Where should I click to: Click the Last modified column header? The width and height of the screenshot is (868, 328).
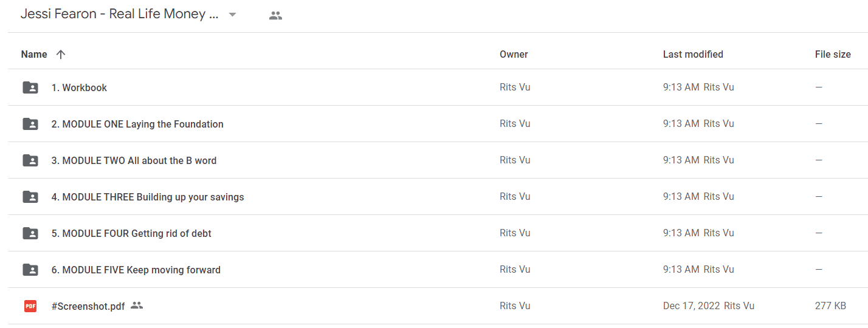693,54
